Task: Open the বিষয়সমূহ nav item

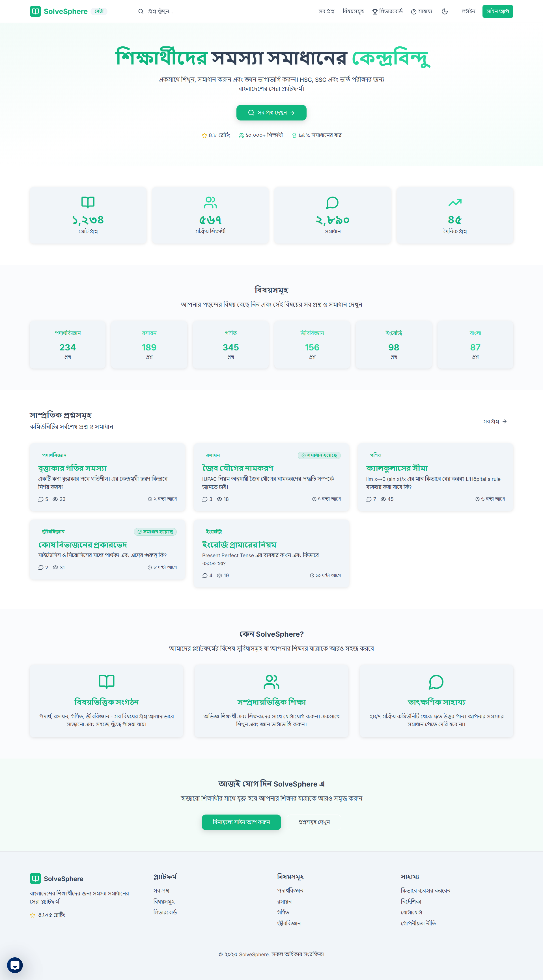Action: coord(353,11)
